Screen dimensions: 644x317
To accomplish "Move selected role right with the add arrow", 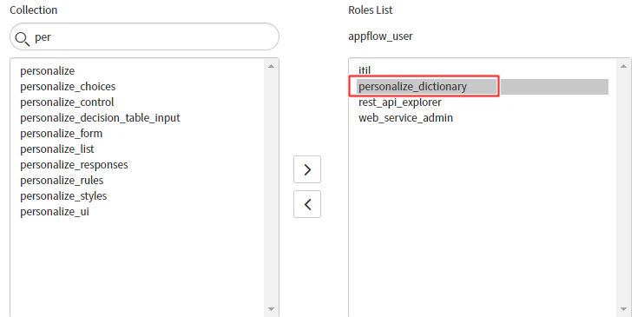I will coord(306,169).
